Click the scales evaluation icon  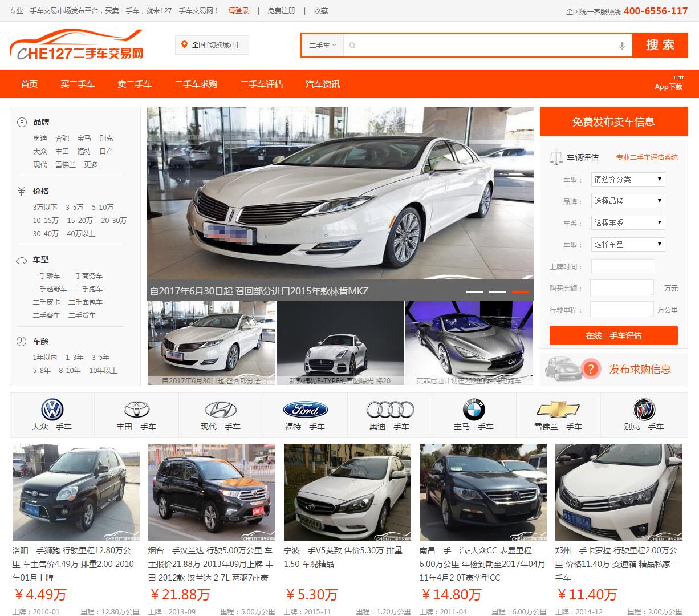(x=555, y=157)
